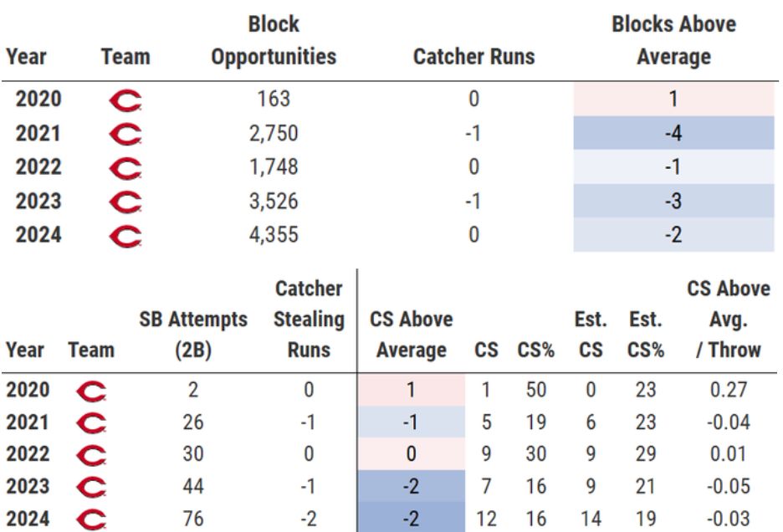Click the Reds logo in the 2024 blocking row
This screenshot has height=532, width=783.
pos(125,235)
